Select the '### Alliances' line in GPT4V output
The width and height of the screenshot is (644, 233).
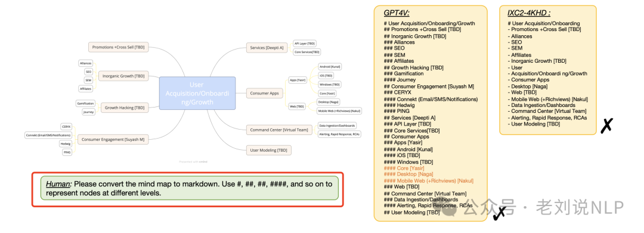click(x=400, y=42)
